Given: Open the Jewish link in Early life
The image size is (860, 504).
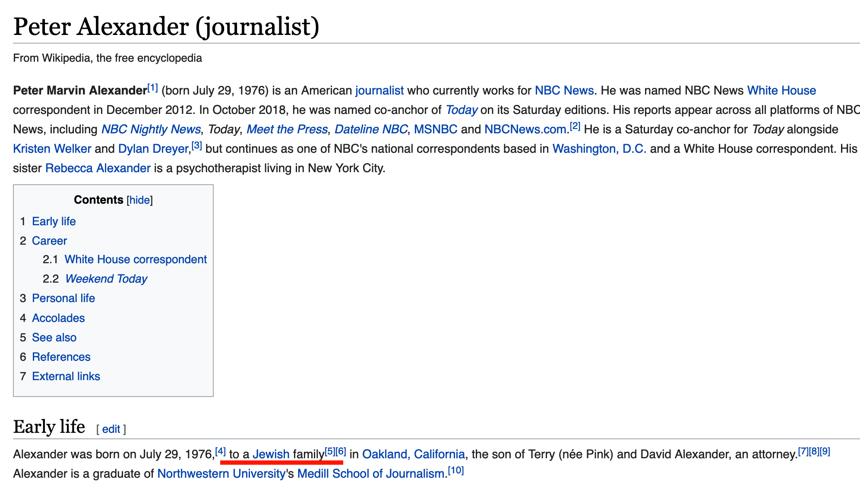Looking at the screenshot, I should [x=271, y=454].
